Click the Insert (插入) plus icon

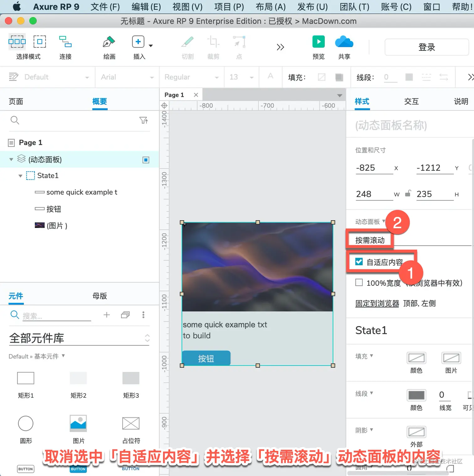pos(138,42)
